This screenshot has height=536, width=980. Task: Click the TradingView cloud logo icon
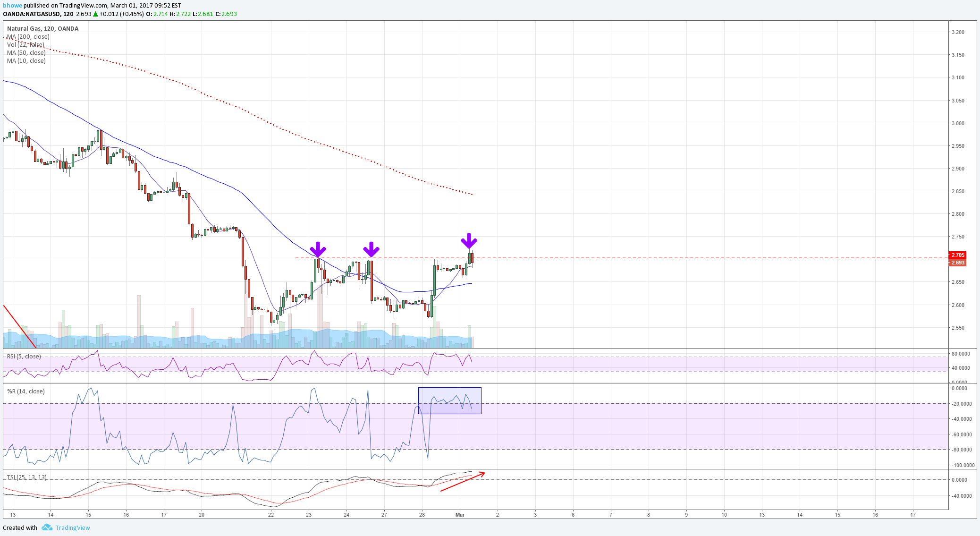click(x=47, y=527)
